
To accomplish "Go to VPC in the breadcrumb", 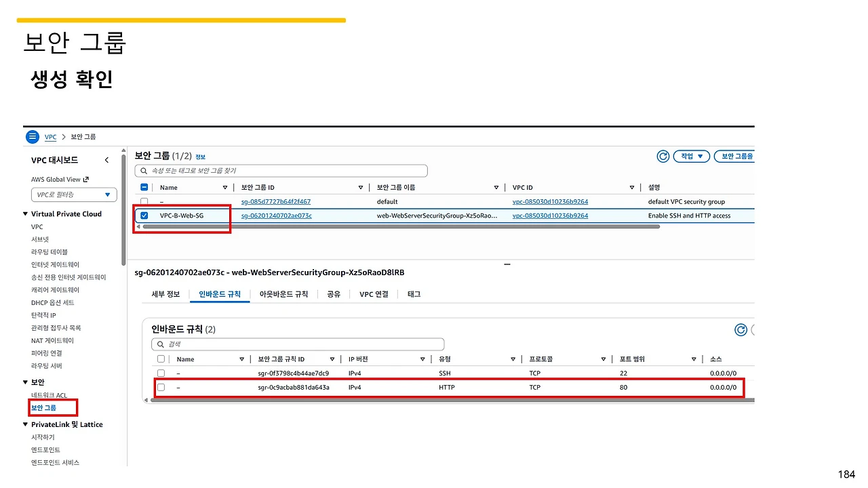I will pyautogui.click(x=50, y=137).
